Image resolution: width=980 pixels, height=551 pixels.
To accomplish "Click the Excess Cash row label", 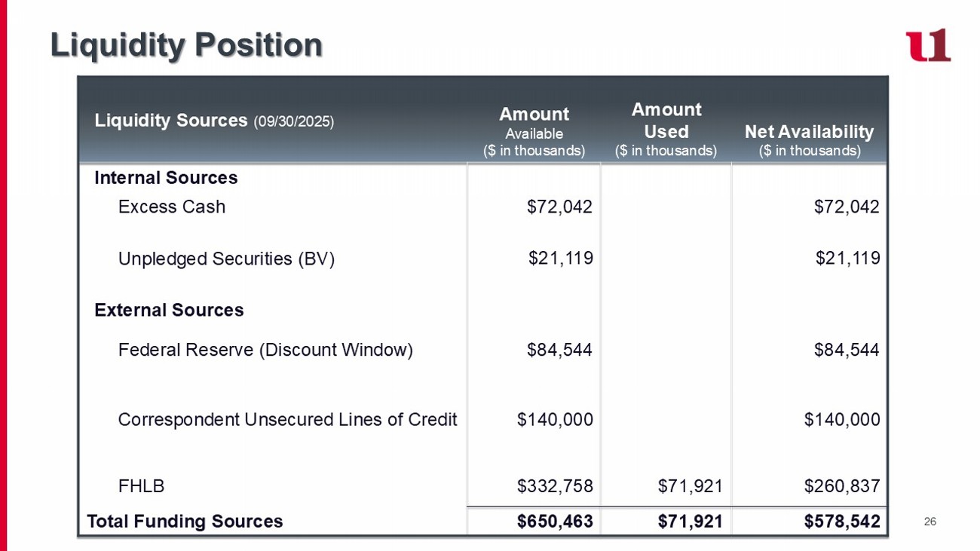I will coord(172,207).
